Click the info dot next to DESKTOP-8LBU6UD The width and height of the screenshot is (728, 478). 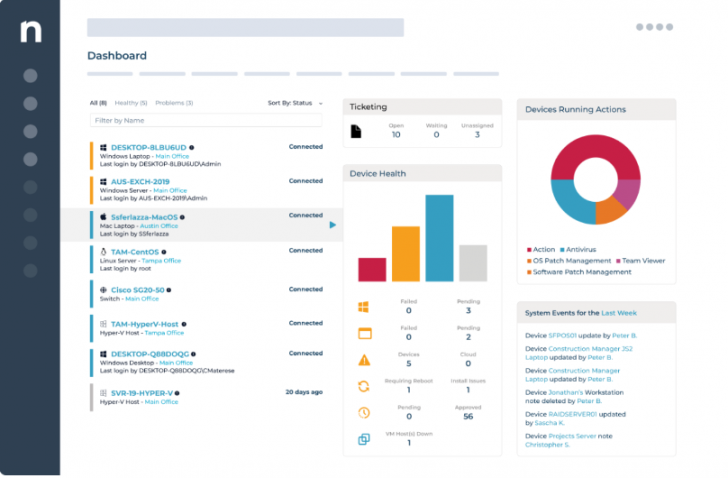192,148
